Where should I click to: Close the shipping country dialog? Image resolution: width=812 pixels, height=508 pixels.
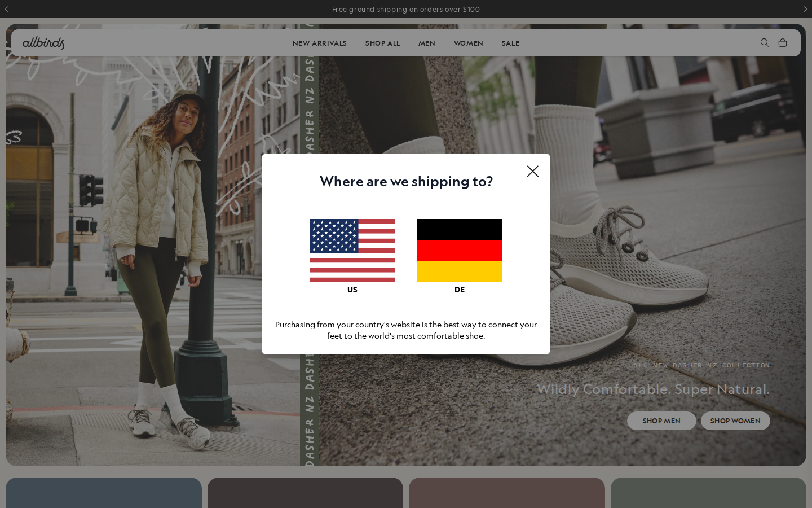pyautogui.click(x=532, y=172)
